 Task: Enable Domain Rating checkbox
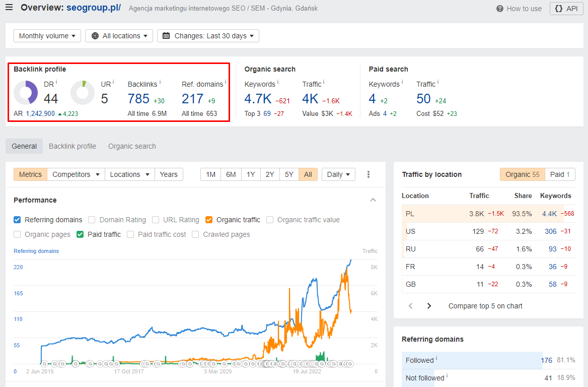coord(92,220)
